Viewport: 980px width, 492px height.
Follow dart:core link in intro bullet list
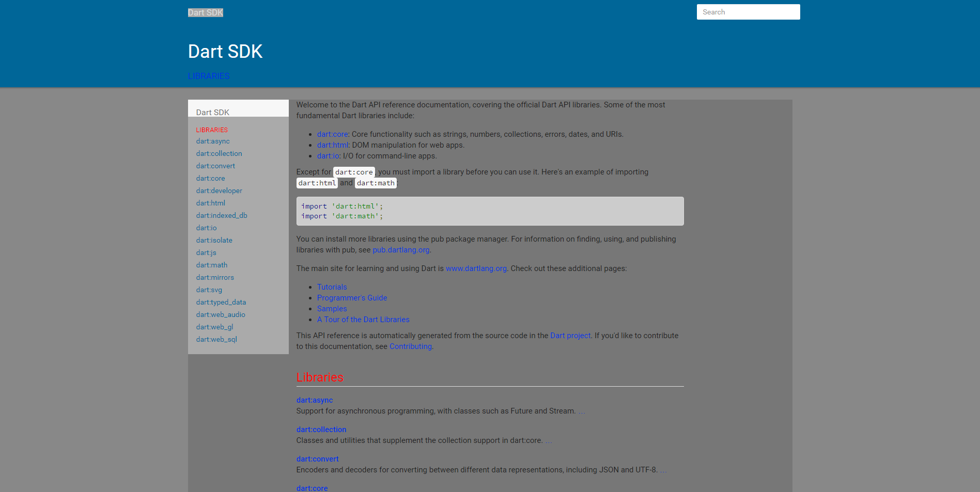tap(333, 134)
